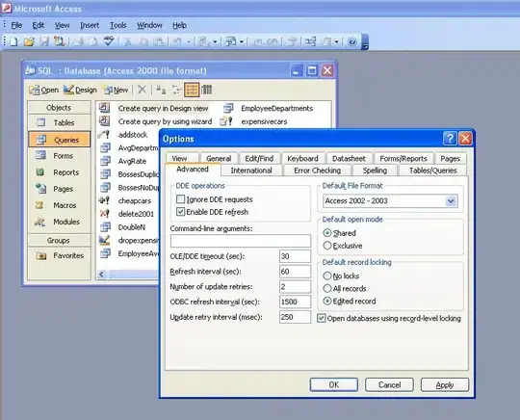Click the Print Preview toolbar icon
The height and width of the screenshot is (420, 520).
pyautogui.click(x=93, y=41)
